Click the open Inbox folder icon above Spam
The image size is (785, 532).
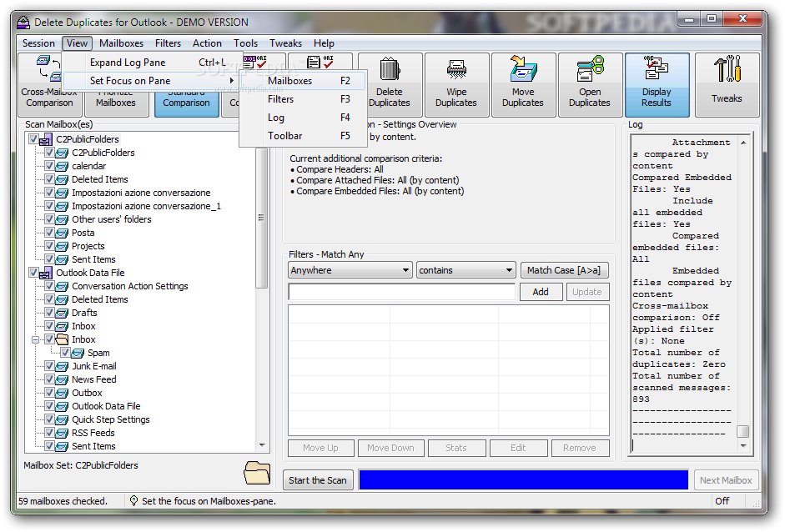62,339
